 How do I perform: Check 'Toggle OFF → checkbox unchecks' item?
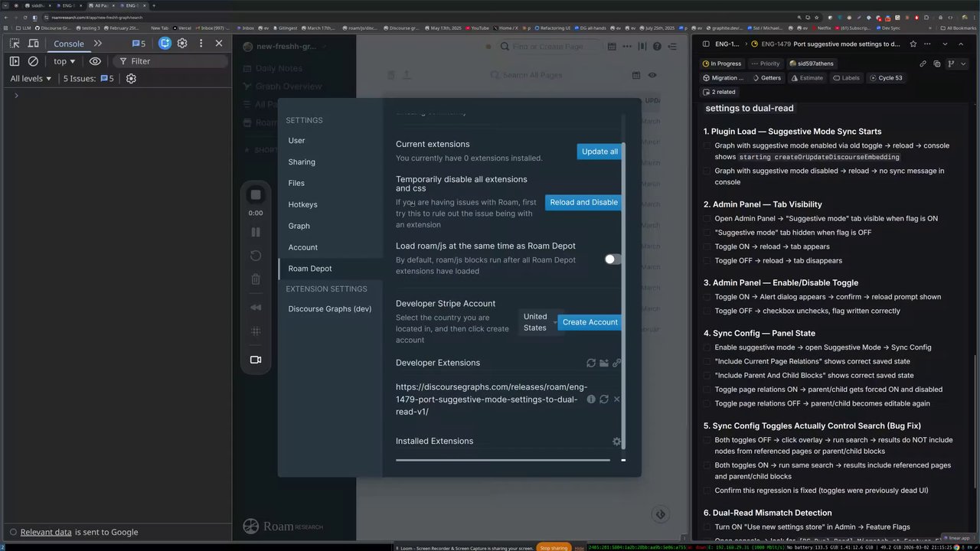tap(708, 311)
